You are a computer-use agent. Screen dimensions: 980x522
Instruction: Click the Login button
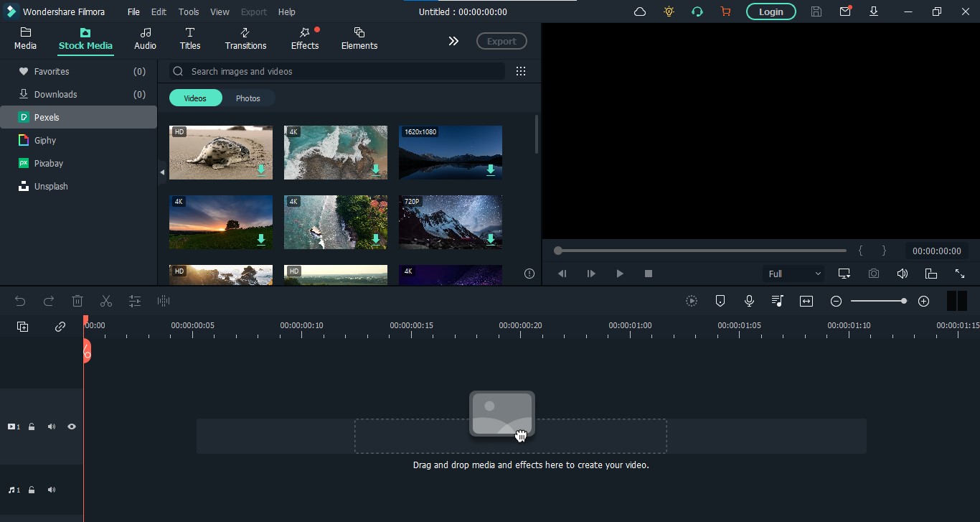(771, 11)
